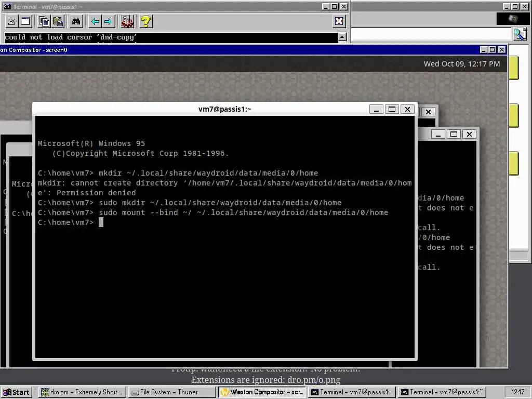Click the Weston panel clock 'Wed Oct 09, 12:17 PM'
532x399 pixels.
[462, 64]
